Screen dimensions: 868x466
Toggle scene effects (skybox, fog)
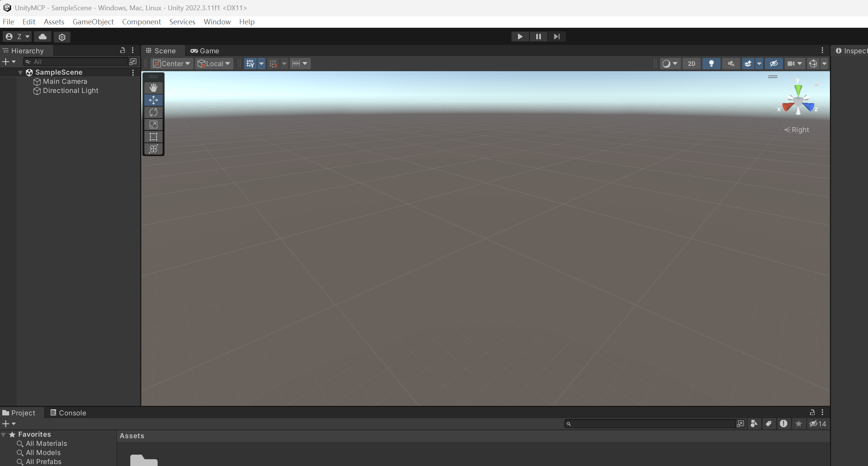coord(748,64)
